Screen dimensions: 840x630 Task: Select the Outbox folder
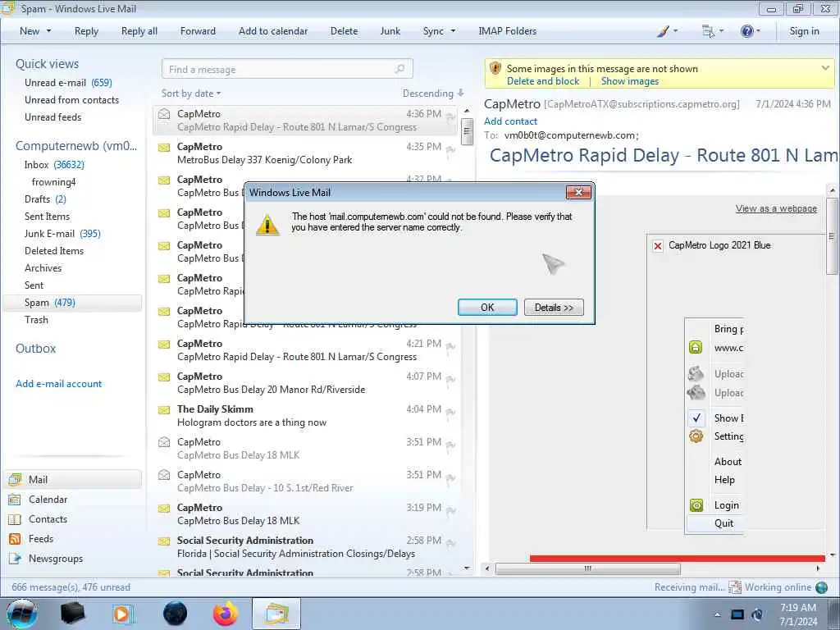35,348
